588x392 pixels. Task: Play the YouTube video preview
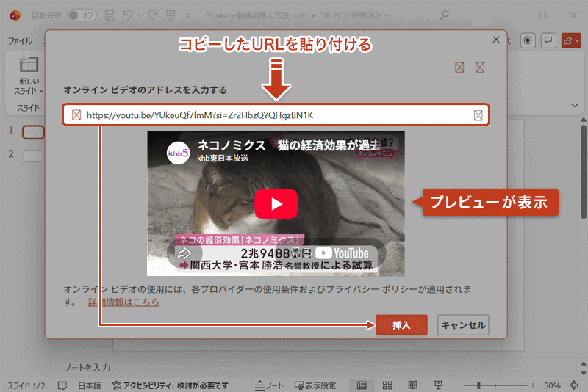click(x=276, y=203)
